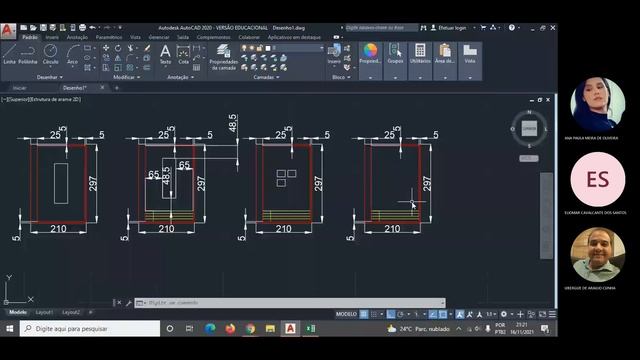Open Excel from the Windows taskbar
This screenshot has width=640, height=360.
click(x=310, y=329)
